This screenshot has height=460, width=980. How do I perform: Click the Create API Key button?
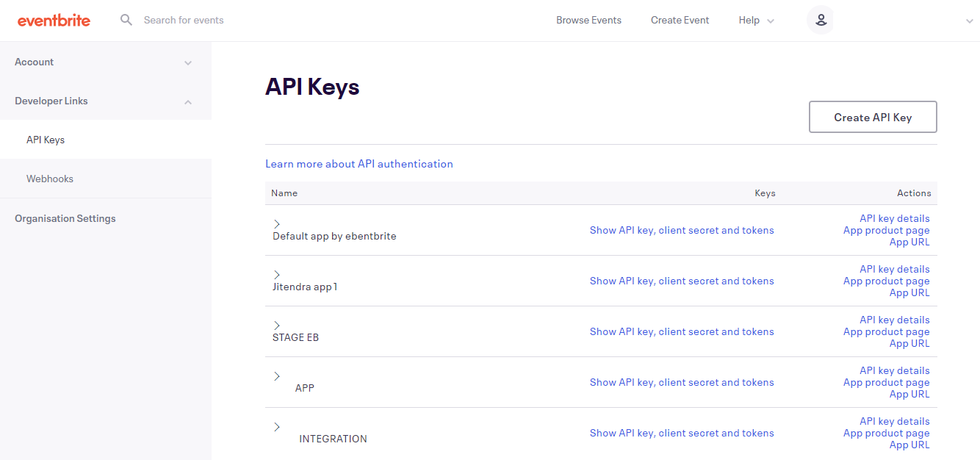click(872, 116)
